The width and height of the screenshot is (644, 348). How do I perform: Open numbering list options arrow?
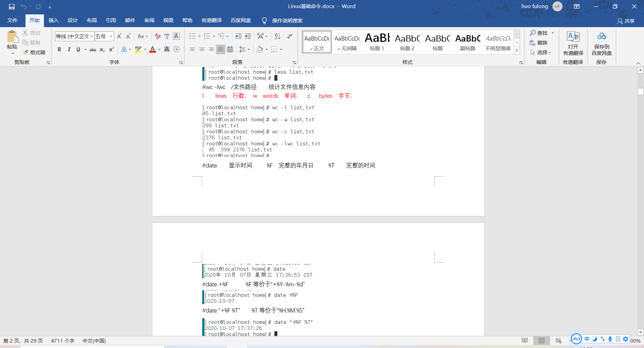[x=214, y=36]
